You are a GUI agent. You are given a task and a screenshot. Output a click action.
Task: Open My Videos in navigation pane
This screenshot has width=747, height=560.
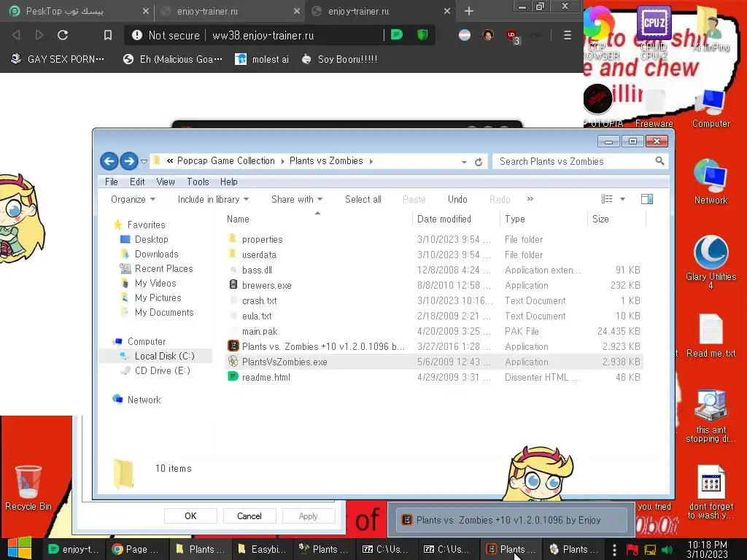[155, 284]
